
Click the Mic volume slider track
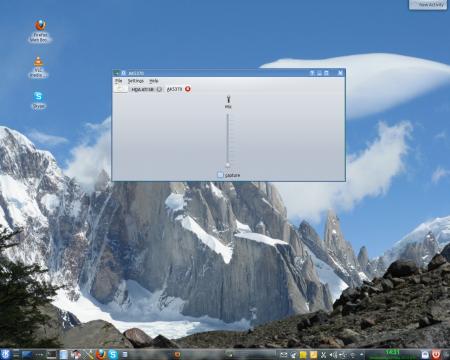[x=228, y=139]
